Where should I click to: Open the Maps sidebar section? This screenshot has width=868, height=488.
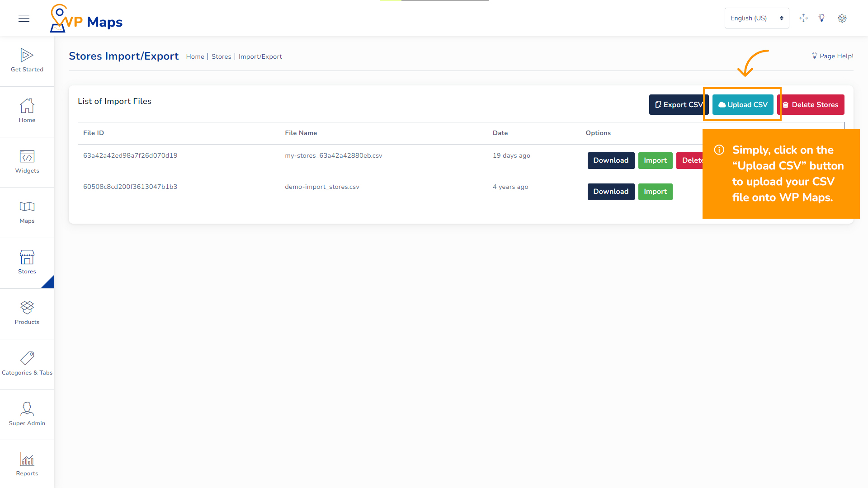(x=27, y=212)
